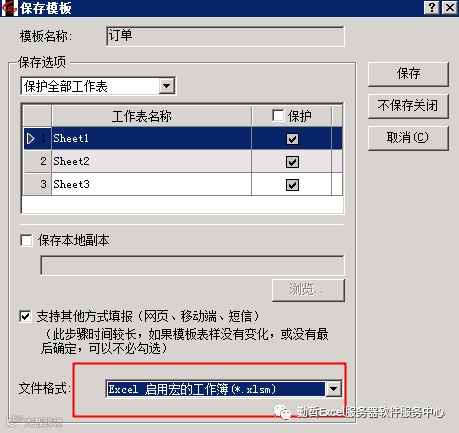
Task: Uncheck protection for Sheet1
Action: pyautogui.click(x=292, y=139)
